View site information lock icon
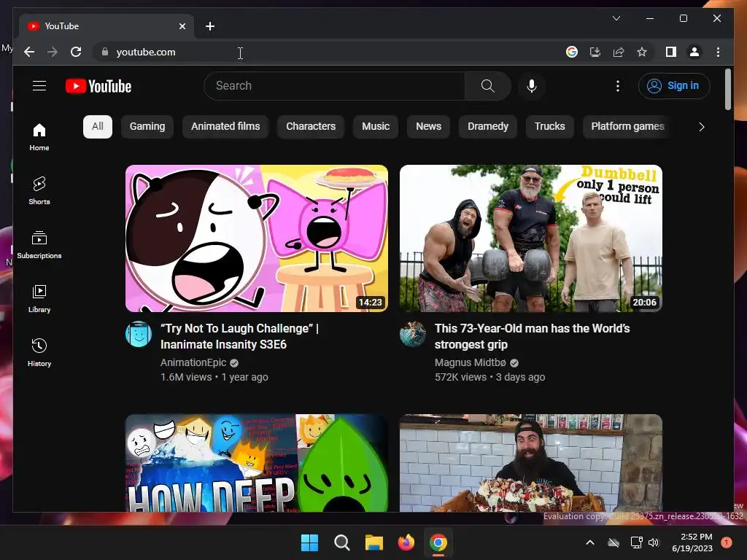 tap(105, 52)
